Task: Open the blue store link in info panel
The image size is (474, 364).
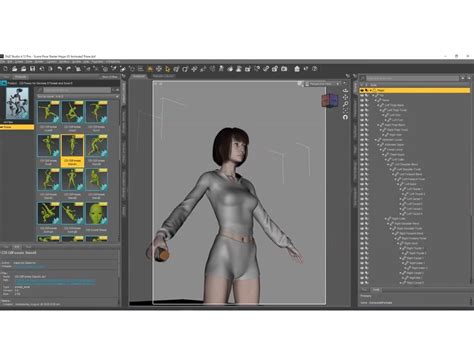Action: pos(30,266)
